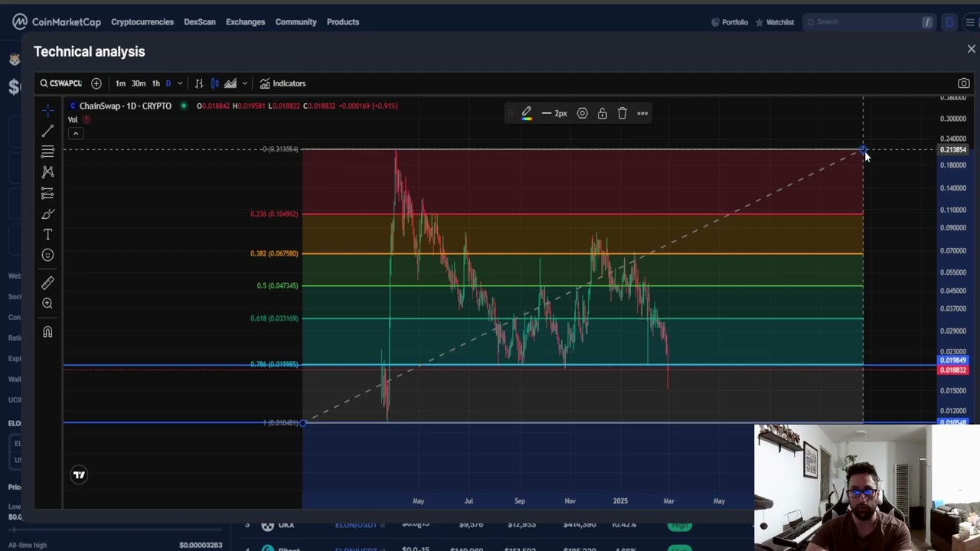Activate the zoom-in tool
The height and width of the screenshot is (551, 980).
click(47, 304)
